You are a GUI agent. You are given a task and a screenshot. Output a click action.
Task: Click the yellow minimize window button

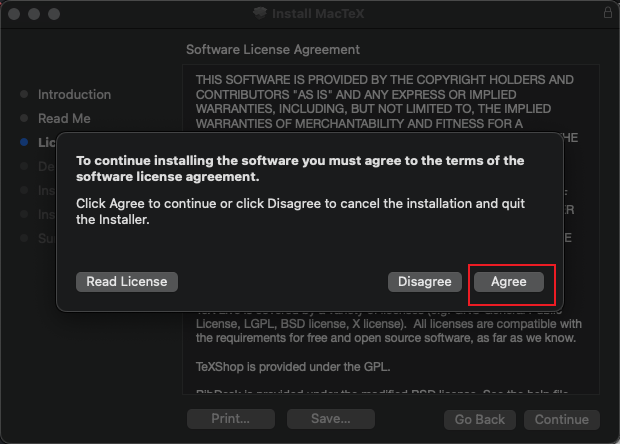(x=34, y=14)
